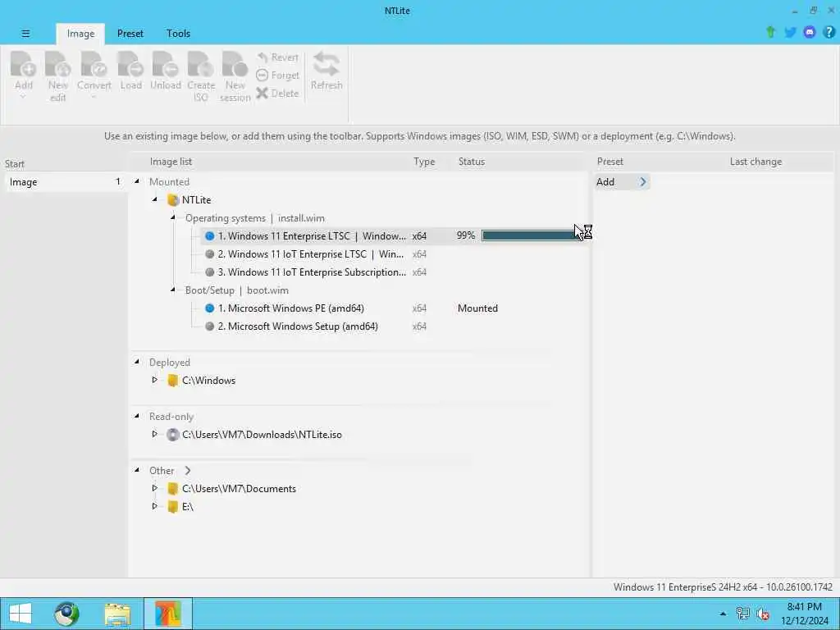The height and width of the screenshot is (630, 840).
Task: Open the taskbar clock showing 8:41 PM
Action: [x=804, y=614]
